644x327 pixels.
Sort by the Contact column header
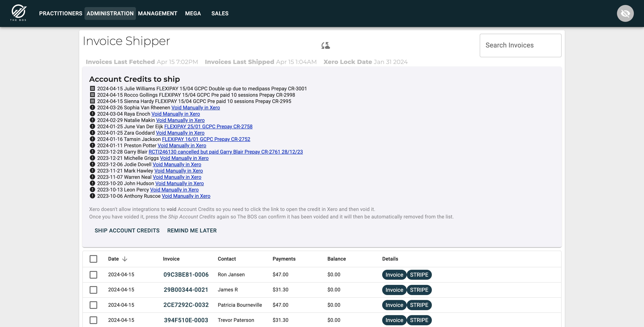227,259
